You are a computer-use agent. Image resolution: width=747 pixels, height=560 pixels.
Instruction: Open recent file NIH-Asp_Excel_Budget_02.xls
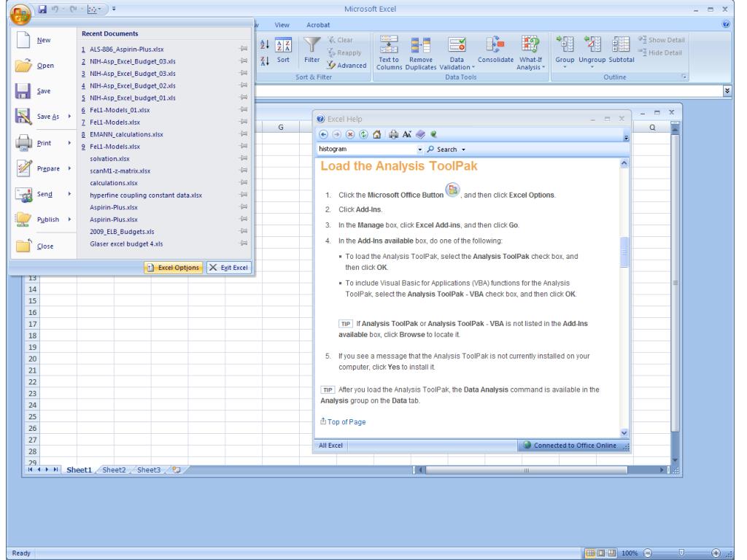[133, 86]
